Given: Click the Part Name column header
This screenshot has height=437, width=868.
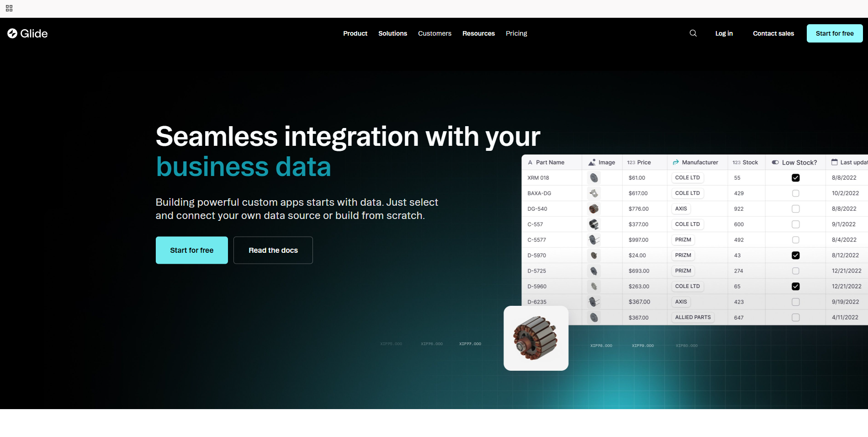Looking at the screenshot, I should click(x=551, y=162).
